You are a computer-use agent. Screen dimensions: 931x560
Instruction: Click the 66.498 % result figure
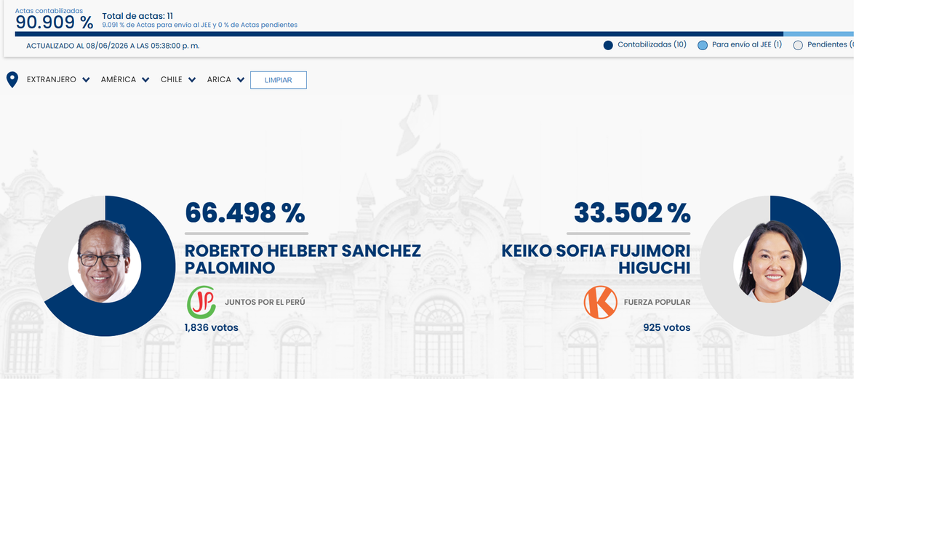245,213
